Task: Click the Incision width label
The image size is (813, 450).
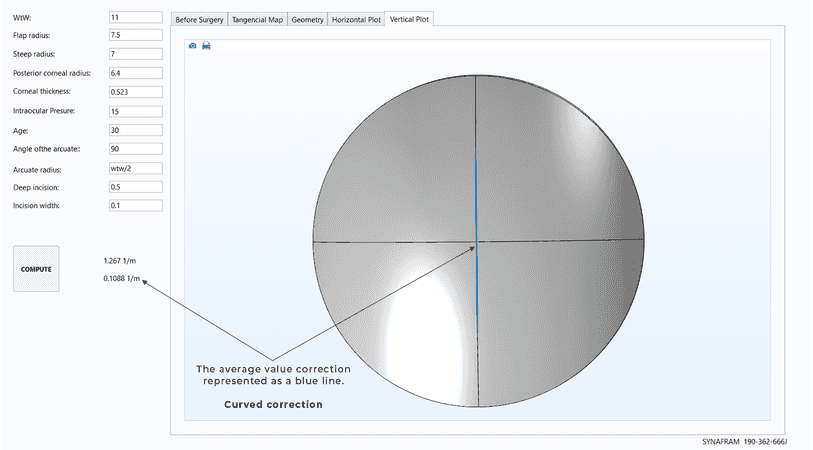Action: (x=36, y=205)
